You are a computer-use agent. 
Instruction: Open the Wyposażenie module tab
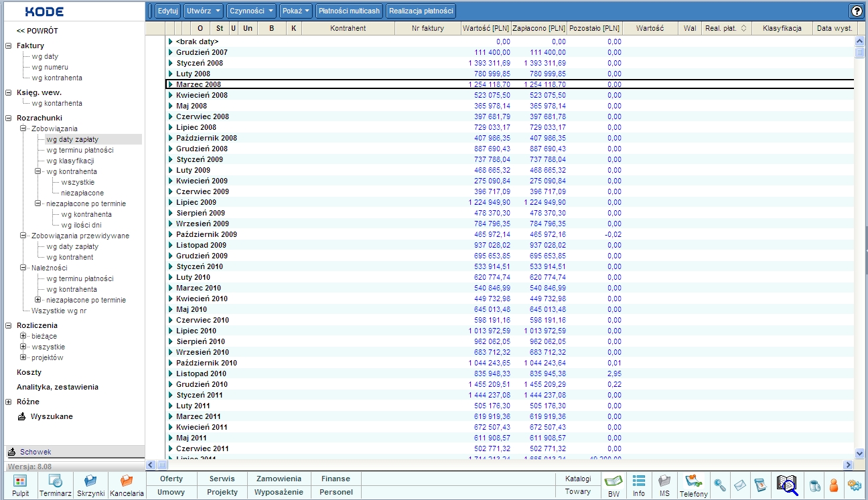click(x=279, y=492)
